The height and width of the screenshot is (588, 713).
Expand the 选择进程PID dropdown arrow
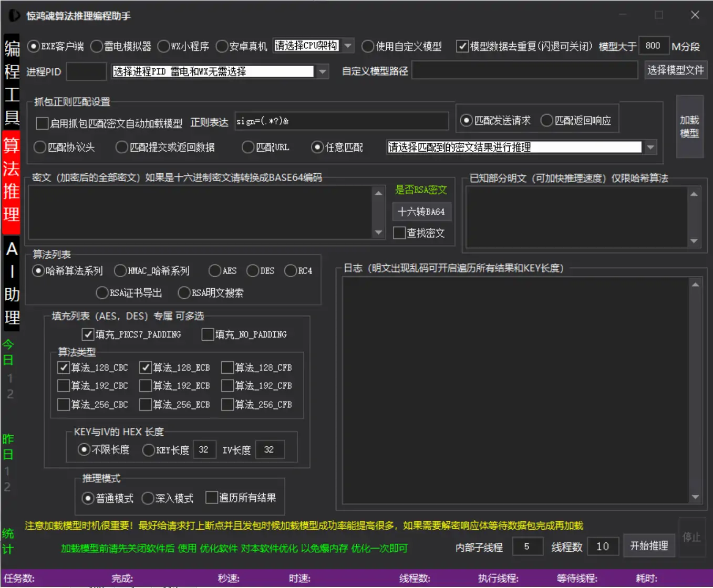point(323,71)
